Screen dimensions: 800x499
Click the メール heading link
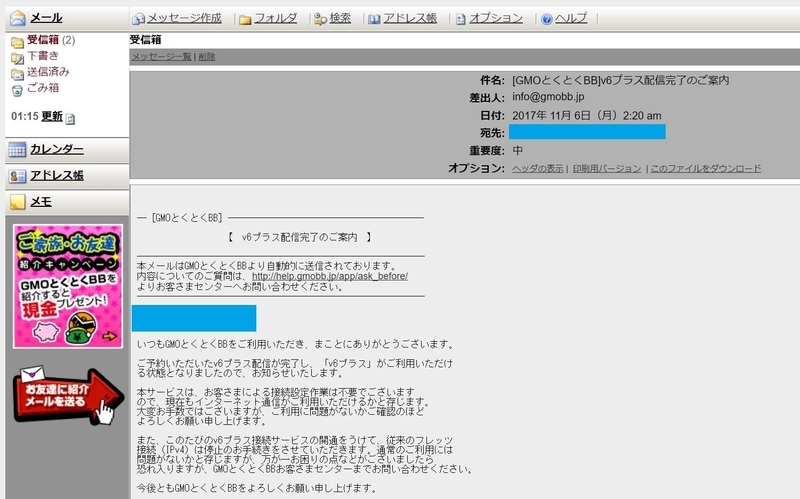point(46,18)
